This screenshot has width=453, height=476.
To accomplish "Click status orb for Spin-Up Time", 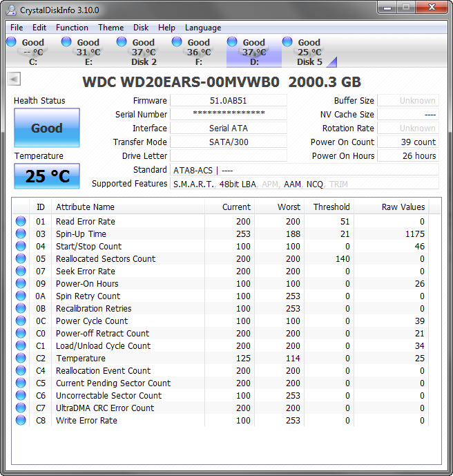I will (21, 234).
